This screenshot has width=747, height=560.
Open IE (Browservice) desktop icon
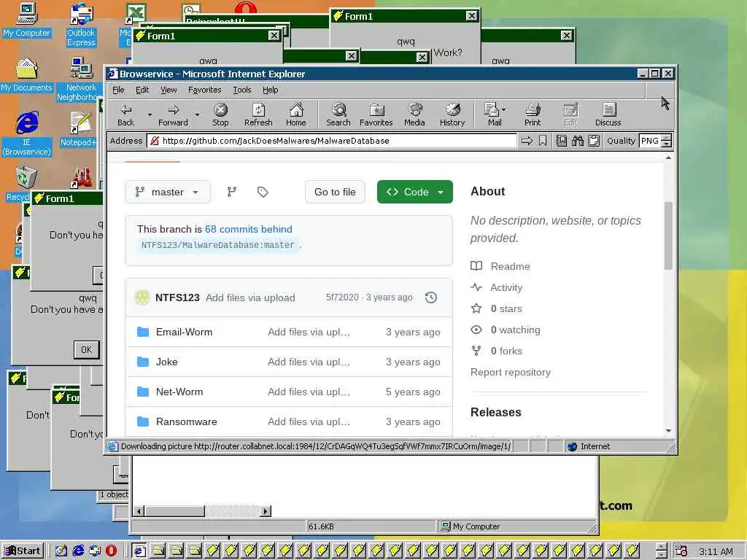tap(27, 133)
